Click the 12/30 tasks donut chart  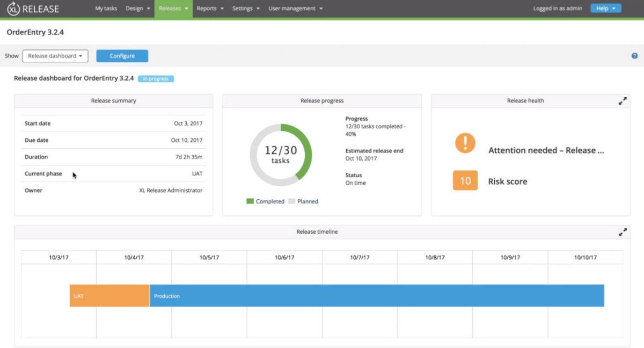click(281, 155)
